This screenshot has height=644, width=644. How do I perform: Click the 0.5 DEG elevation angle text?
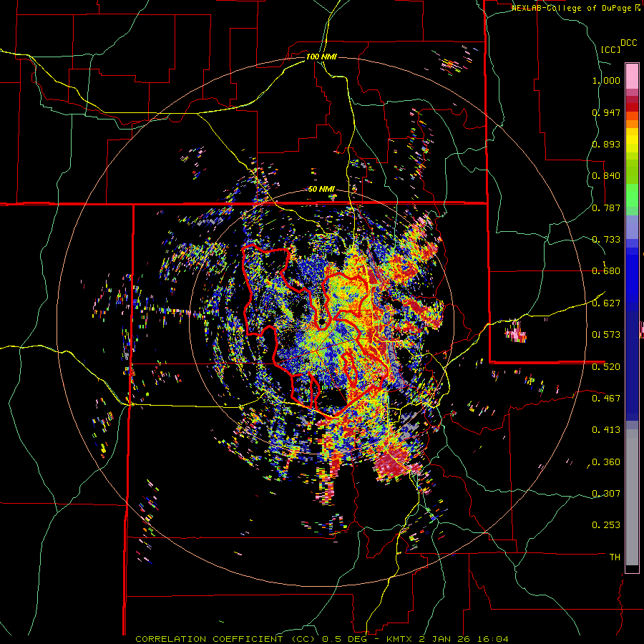pyautogui.click(x=346, y=639)
